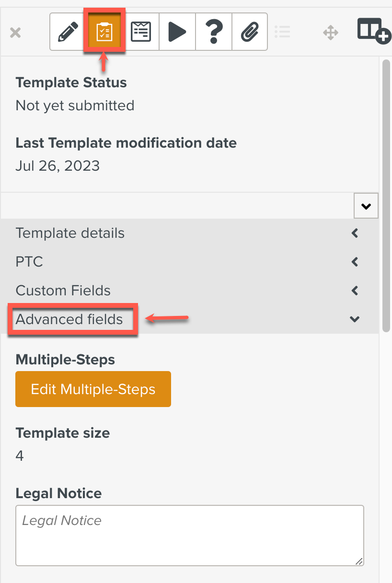Close the panel with the X icon
The height and width of the screenshot is (583, 392).
15,33
